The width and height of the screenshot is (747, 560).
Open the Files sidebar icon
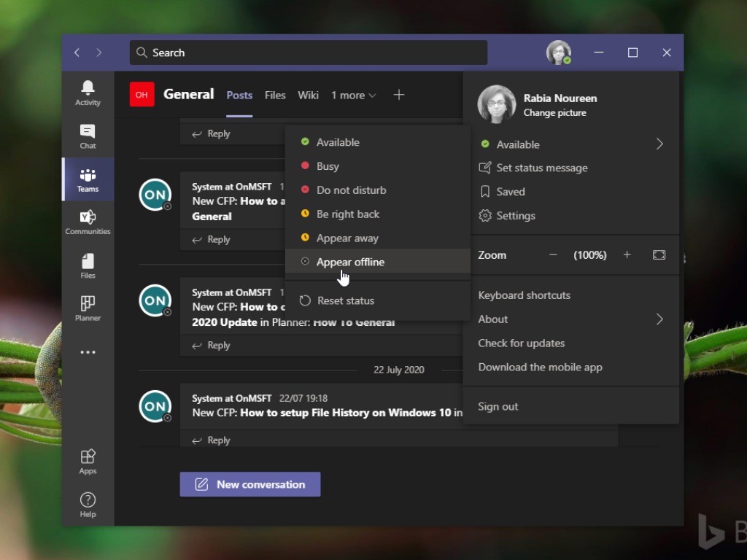(88, 265)
